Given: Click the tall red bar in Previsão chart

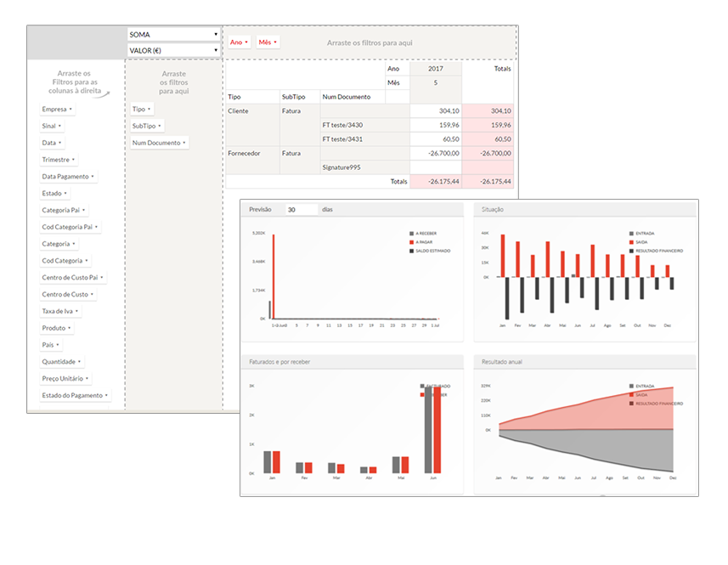Looking at the screenshot, I should tap(274, 276).
